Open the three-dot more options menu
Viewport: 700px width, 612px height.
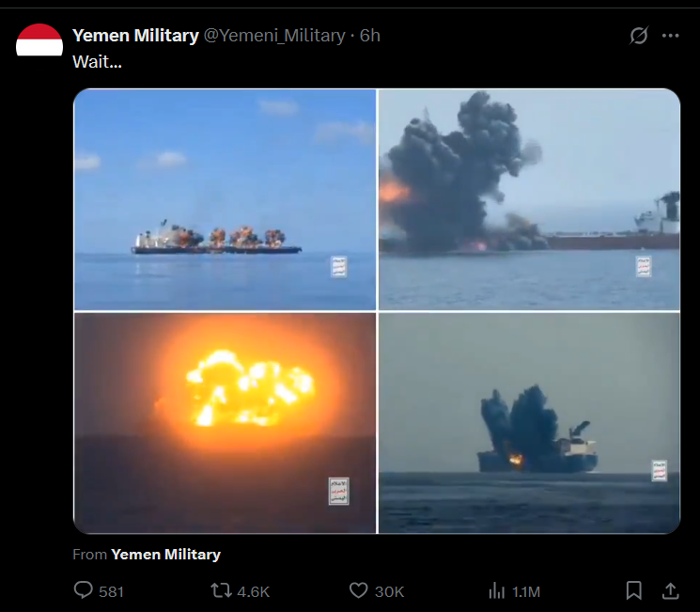tap(671, 36)
